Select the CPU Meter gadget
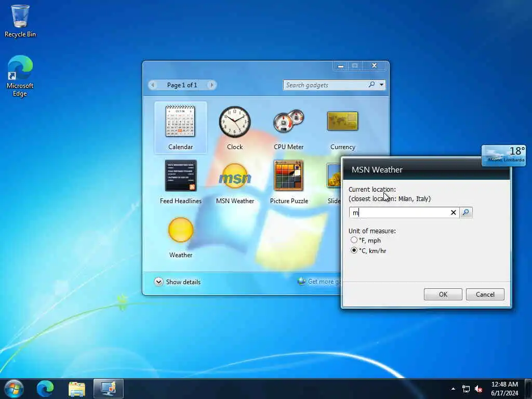The image size is (532, 399). pos(289,128)
